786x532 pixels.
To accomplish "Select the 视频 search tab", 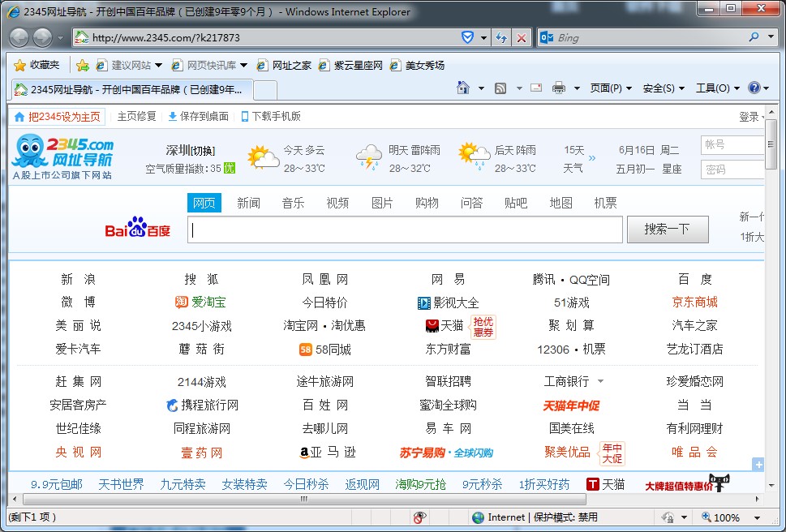I will (x=337, y=203).
